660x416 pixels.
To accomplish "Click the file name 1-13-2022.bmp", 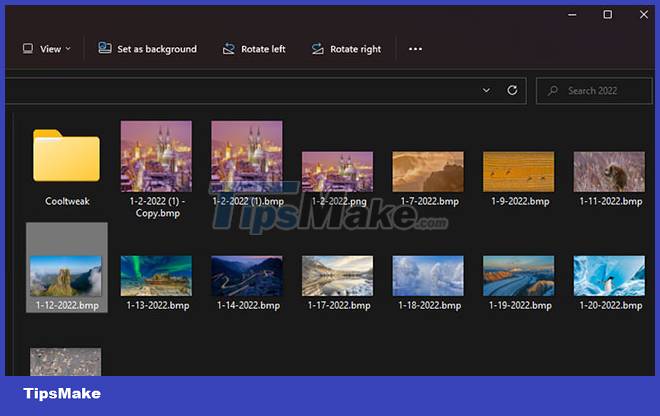I will [x=158, y=305].
